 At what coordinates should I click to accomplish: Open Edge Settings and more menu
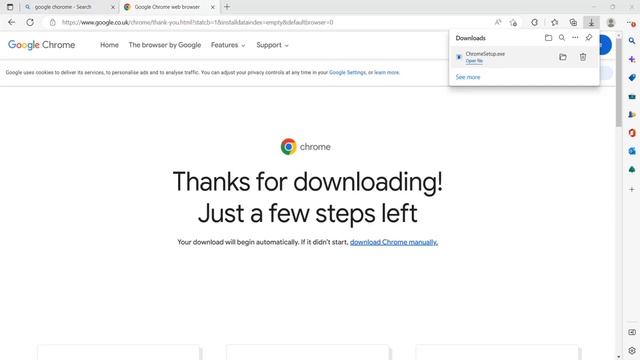tap(631, 23)
